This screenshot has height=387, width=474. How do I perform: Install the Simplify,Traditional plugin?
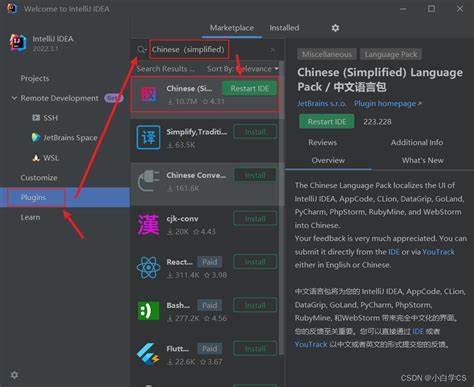pyautogui.click(x=255, y=132)
